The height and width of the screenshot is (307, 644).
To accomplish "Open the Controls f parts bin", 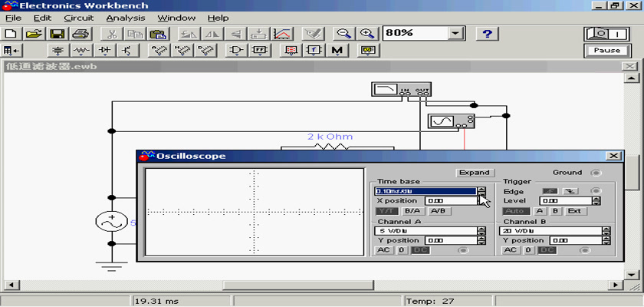I will pos(314,51).
